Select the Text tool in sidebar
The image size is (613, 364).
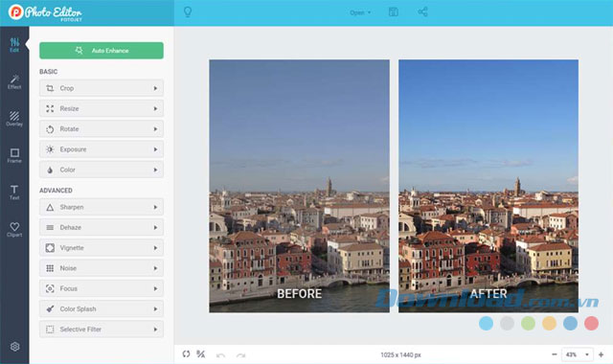click(14, 193)
